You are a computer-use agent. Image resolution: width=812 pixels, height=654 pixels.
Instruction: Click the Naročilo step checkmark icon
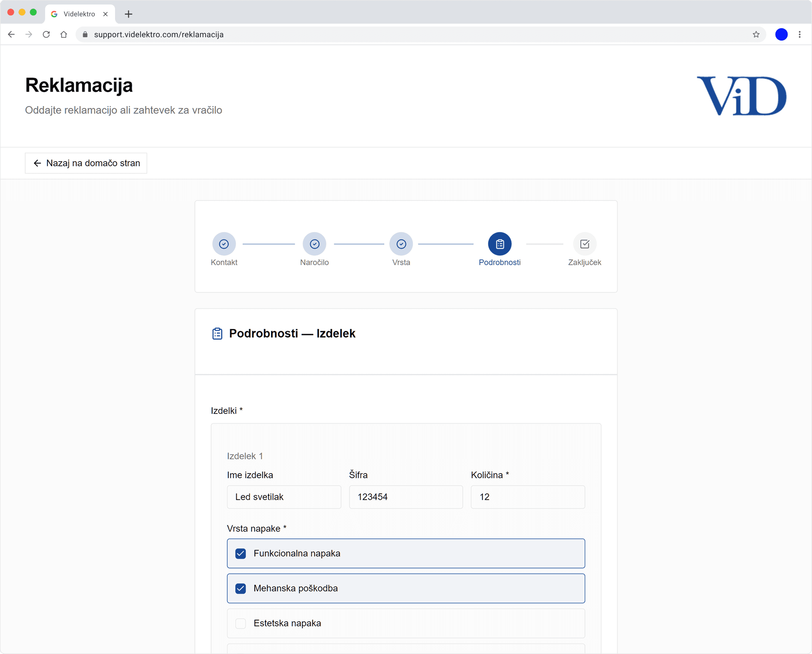315,244
